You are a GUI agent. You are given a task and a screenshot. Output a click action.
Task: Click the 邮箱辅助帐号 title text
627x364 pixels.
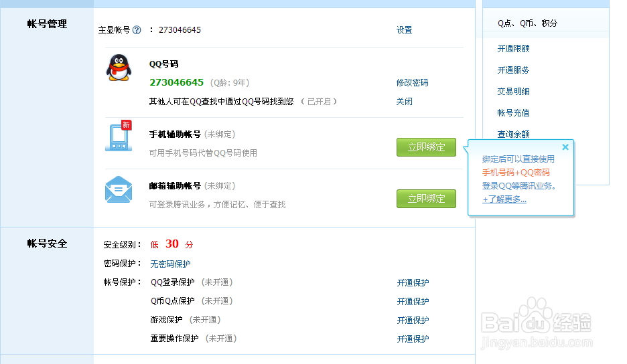click(175, 186)
